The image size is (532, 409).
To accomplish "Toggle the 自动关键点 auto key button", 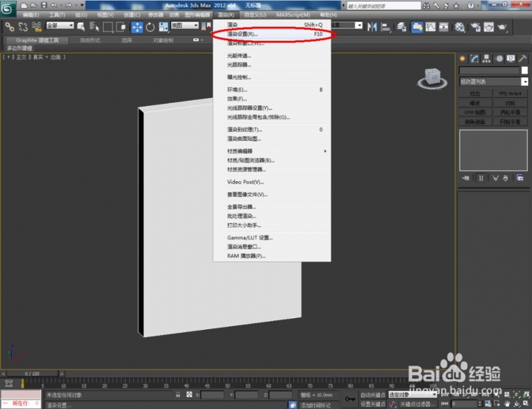I will (x=373, y=395).
